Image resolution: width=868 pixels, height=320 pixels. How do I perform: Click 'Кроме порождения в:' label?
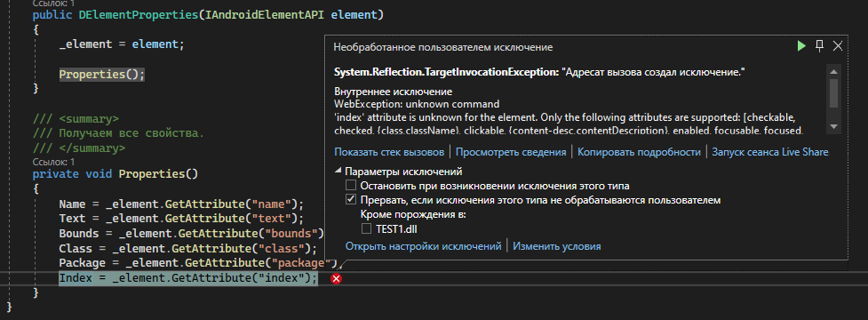(x=413, y=215)
